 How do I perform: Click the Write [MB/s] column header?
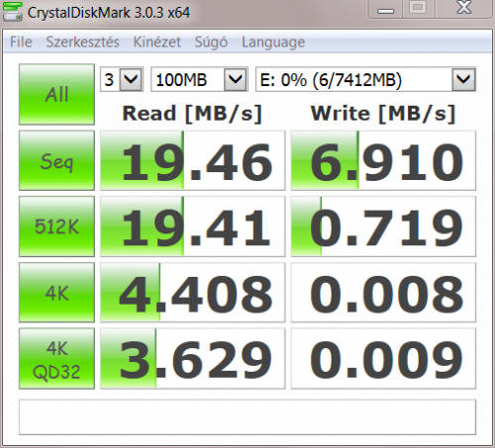click(x=383, y=114)
